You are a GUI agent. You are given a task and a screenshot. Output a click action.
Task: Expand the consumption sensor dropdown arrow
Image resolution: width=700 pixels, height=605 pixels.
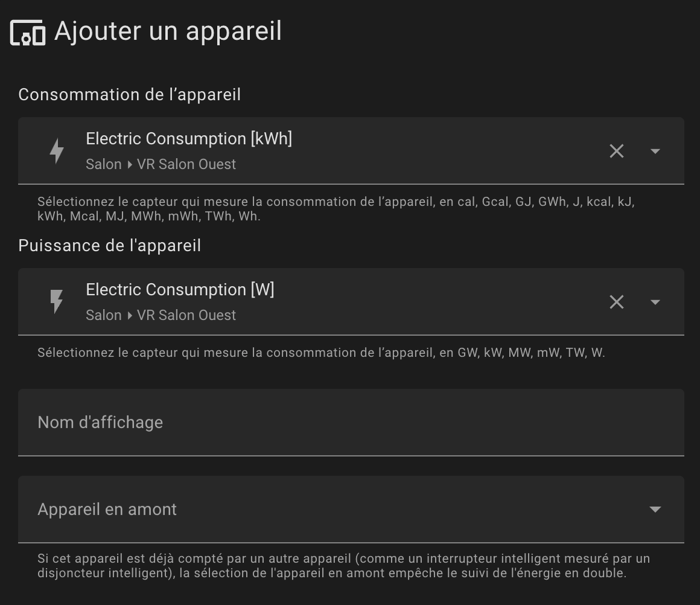655,151
